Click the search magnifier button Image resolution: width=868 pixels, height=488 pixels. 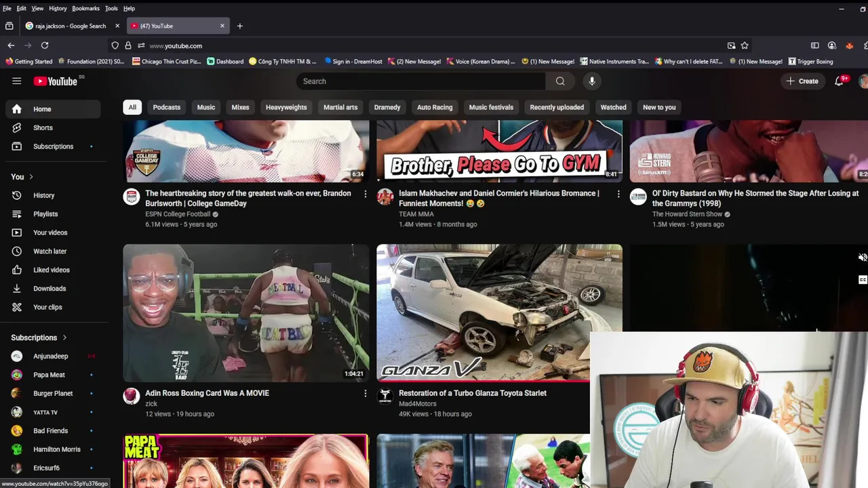click(560, 81)
